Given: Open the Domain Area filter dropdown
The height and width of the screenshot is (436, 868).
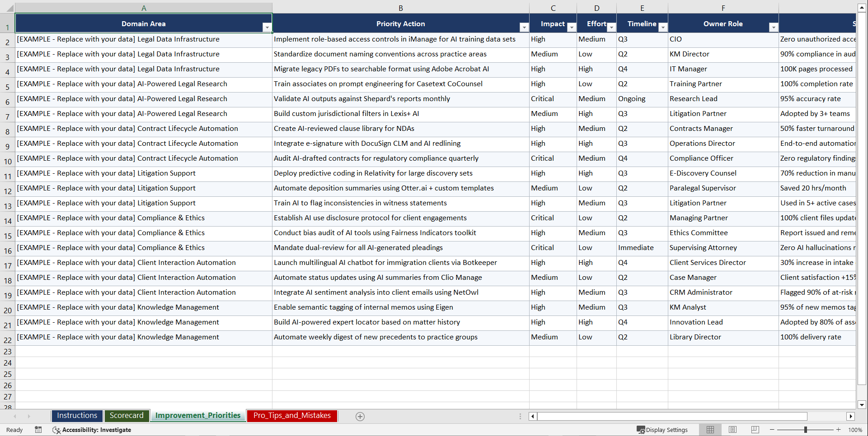Looking at the screenshot, I should pos(267,27).
